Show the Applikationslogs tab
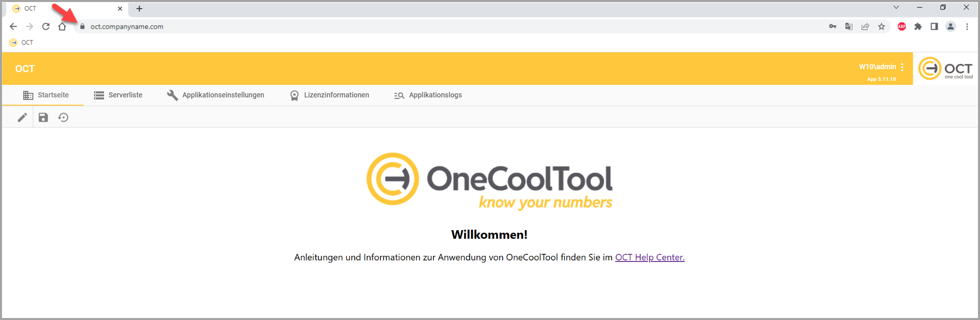Image resolution: width=980 pixels, height=320 pixels. click(428, 95)
